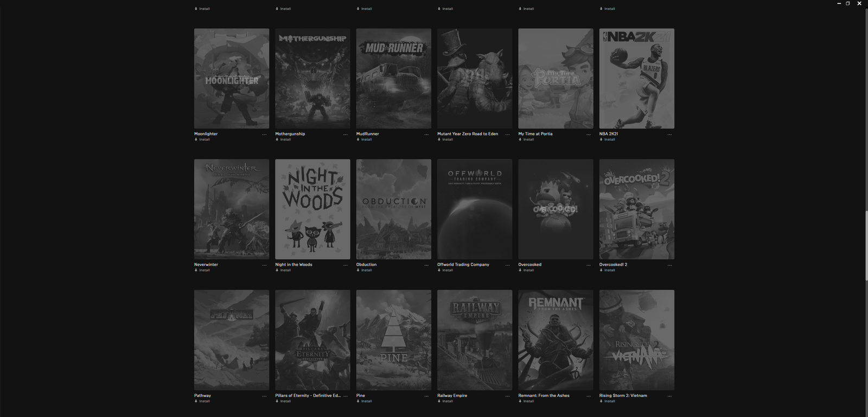Open the Railway Empire cover art
Screen dimensions: 868x417
pyautogui.click(x=475, y=340)
